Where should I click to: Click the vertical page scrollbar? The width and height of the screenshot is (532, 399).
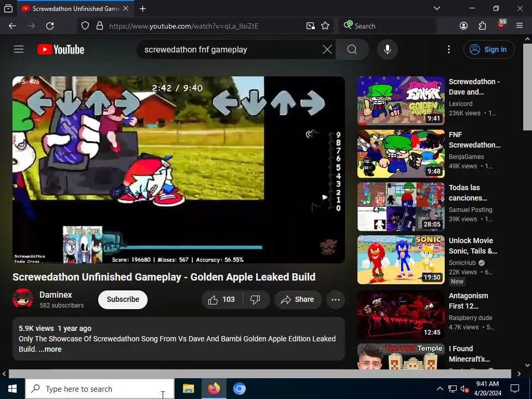click(x=527, y=87)
